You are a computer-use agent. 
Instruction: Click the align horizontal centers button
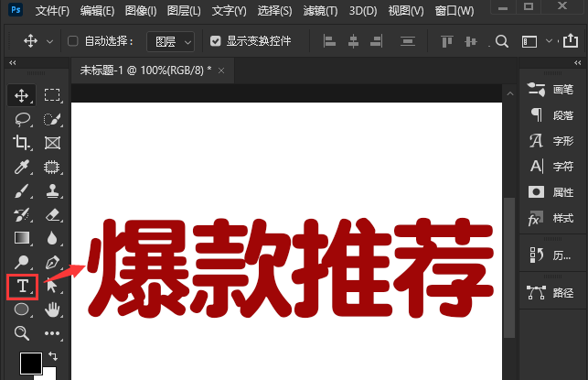tap(353, 41)
